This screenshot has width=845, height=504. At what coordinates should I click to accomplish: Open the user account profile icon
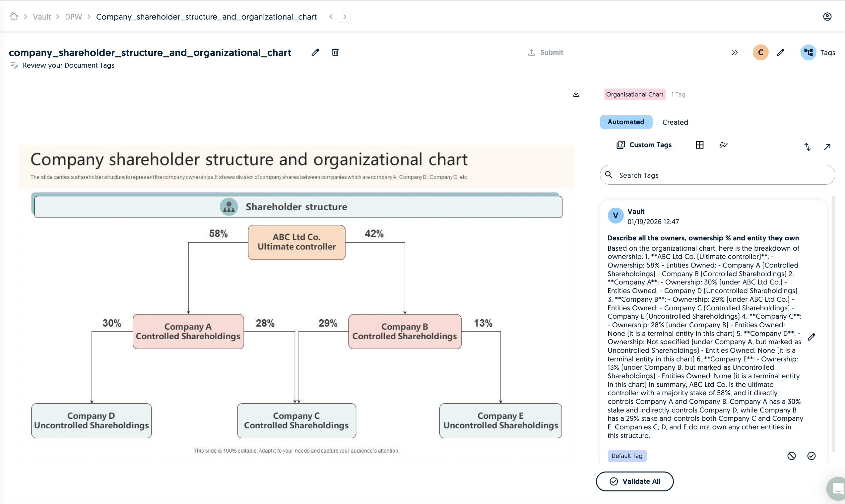click(x=827, y=17)
